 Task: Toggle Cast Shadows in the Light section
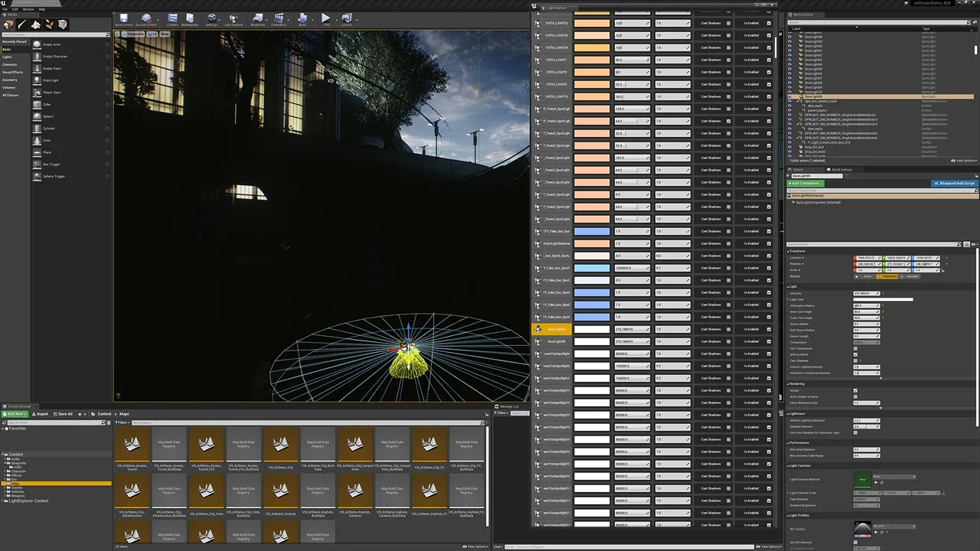(855, 360)
